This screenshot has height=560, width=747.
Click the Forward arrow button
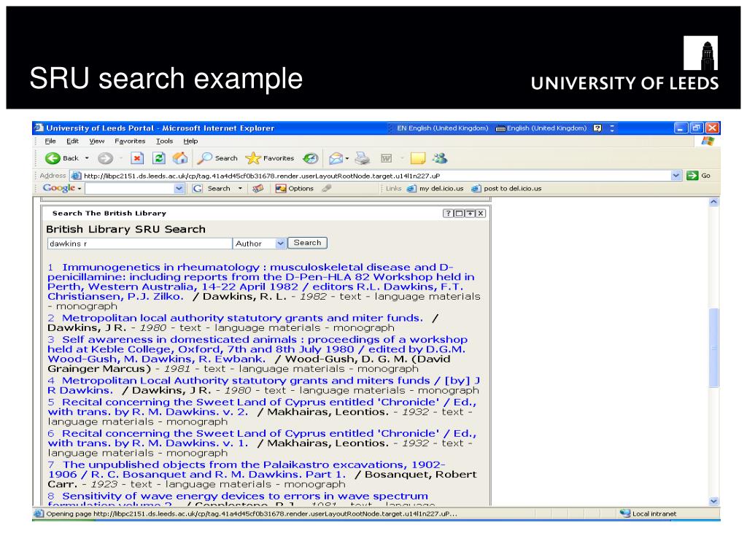click(x=105, y=158)
